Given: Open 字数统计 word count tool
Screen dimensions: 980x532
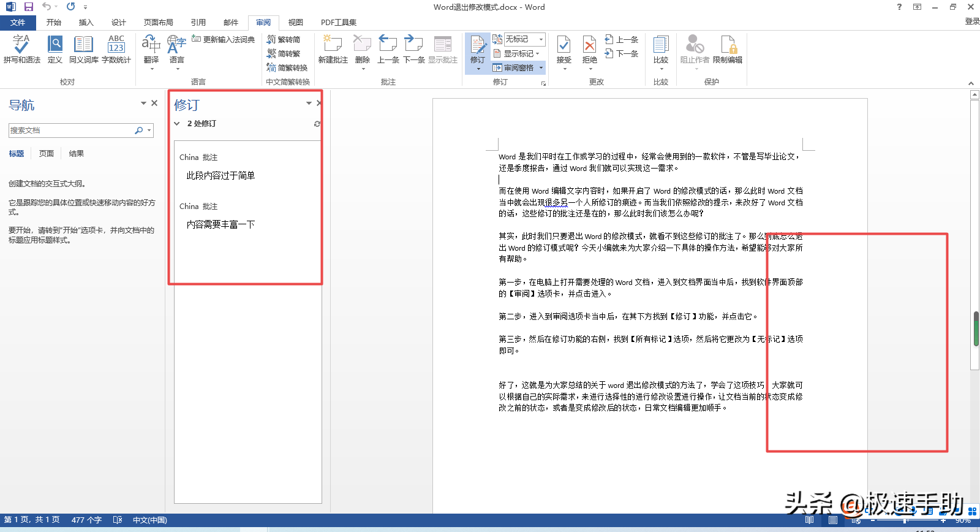Looking at the screenshot, I should point(116,49).
